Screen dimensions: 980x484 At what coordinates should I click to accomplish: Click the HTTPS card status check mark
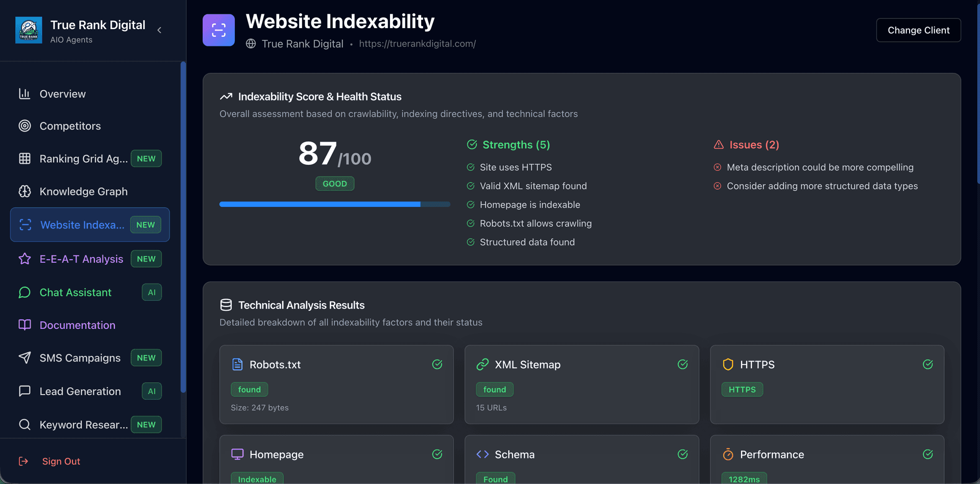(927, 364)
